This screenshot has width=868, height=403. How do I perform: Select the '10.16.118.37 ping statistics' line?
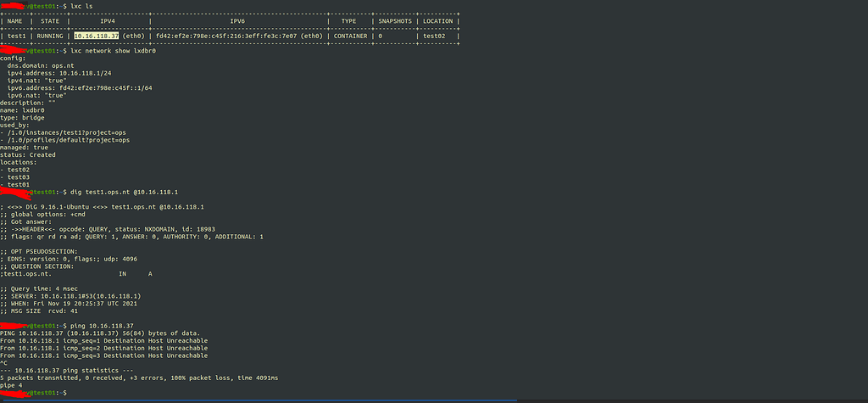coord(66,370)
